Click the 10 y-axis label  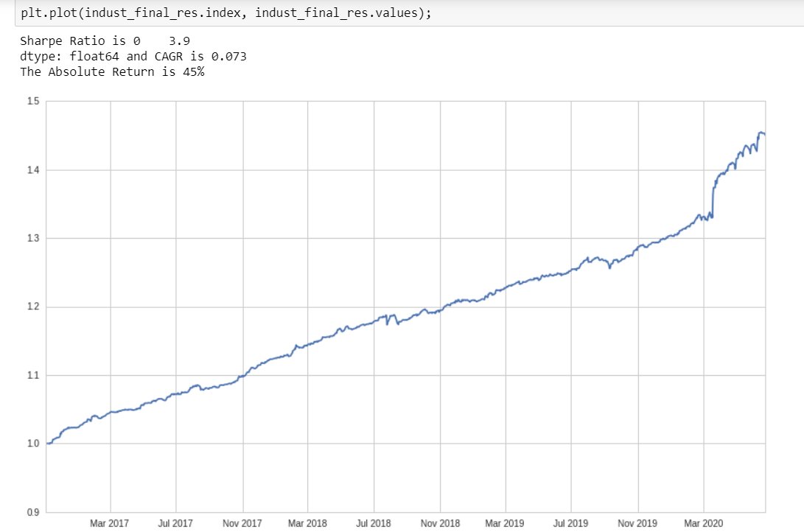(x=32, y=443)
